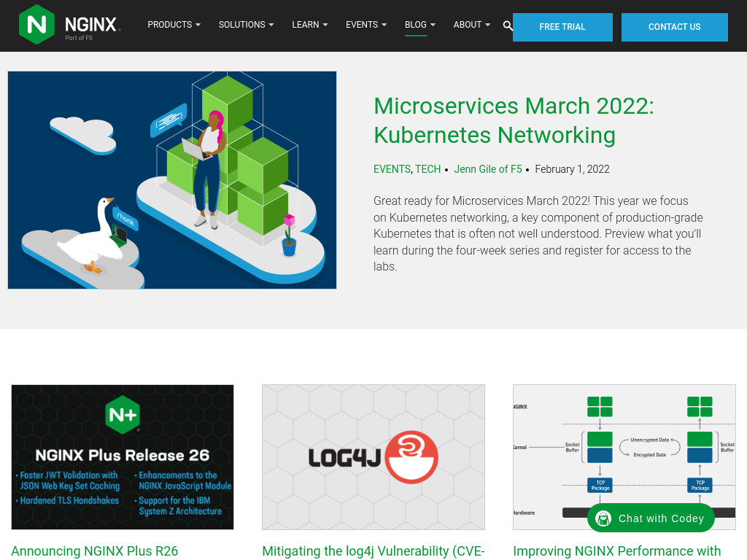Expand the Events dropdown arrow
Viewport: 747px width, 560px height.
pyautogui.click(x=384, y=25)
